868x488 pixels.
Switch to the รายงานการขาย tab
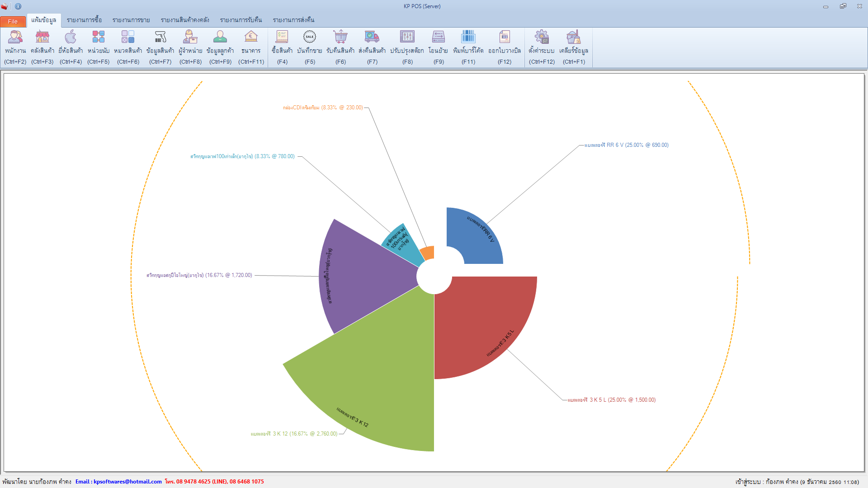[131, 20]
